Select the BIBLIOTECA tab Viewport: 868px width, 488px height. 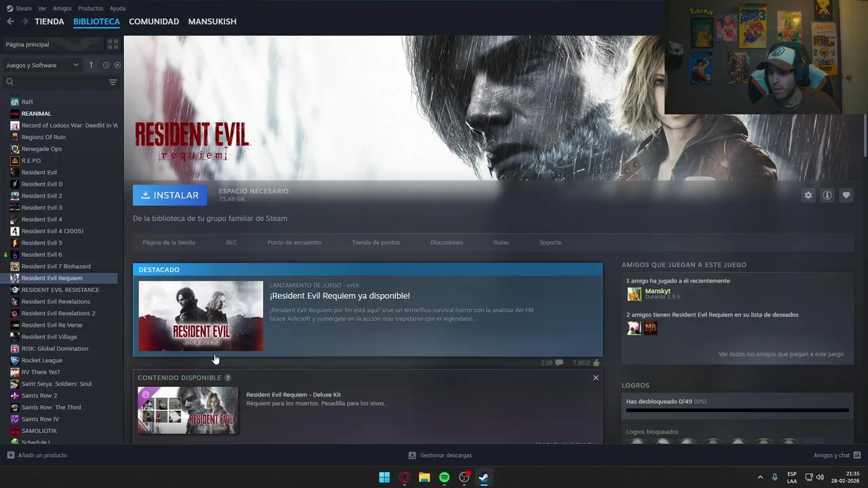tap(96, 22)
